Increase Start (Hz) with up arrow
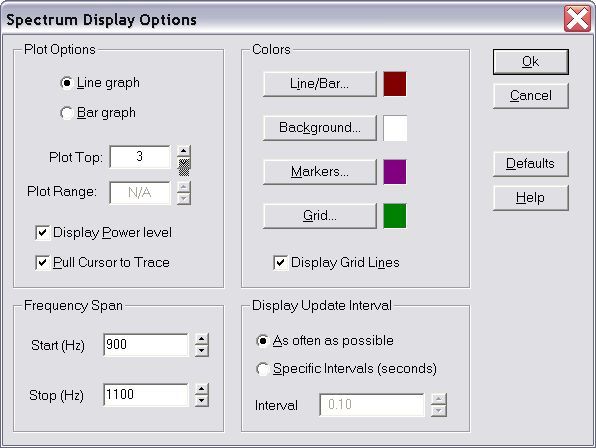This screenshot has width=596, height=448. click(201, 339)
